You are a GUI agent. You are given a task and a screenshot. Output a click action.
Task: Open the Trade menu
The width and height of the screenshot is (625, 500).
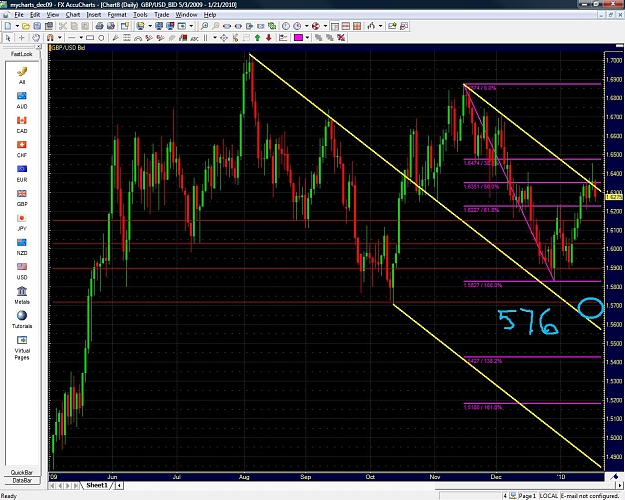coord(161,15)
